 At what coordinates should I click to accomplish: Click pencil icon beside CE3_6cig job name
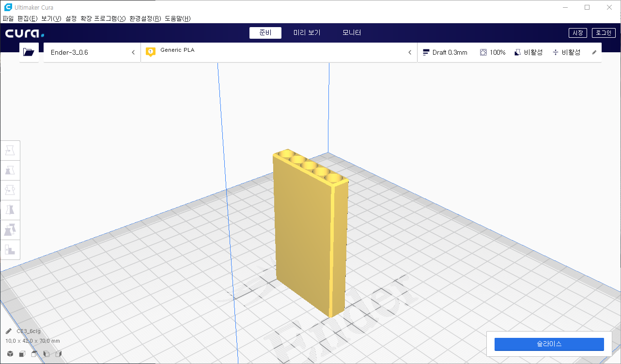(9, 332)
